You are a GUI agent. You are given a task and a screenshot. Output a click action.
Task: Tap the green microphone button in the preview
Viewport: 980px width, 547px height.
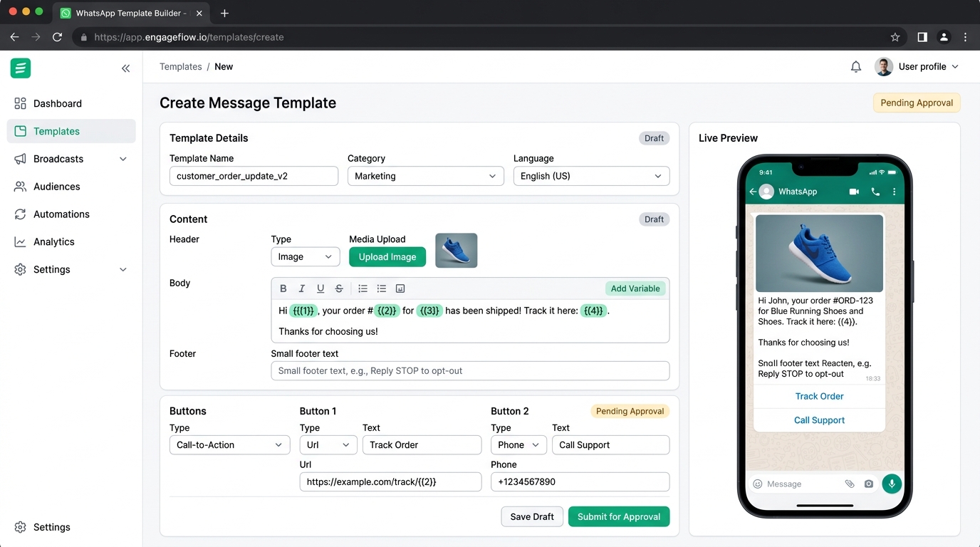point(892,484)
